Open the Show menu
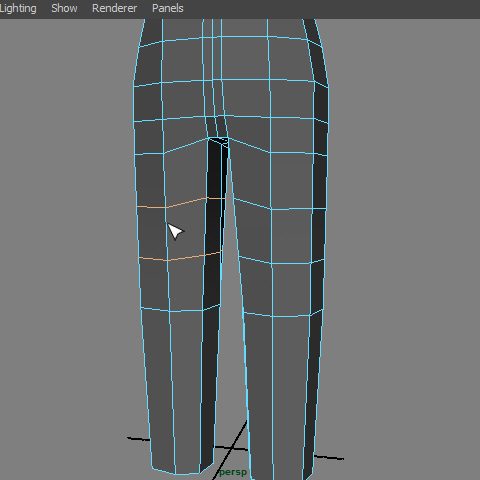 coord(64,8)
